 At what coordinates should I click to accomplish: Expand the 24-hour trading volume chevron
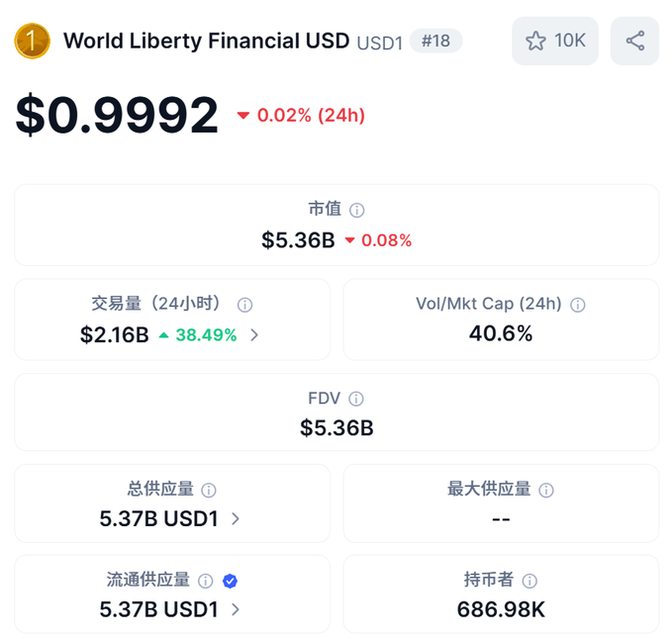pyautogui.click(x=254, y=335)
